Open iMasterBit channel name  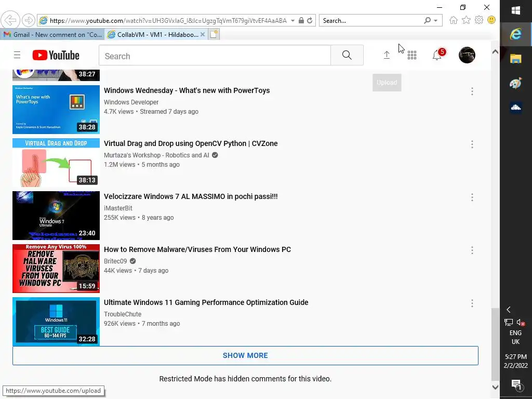[x=118, y=208]
